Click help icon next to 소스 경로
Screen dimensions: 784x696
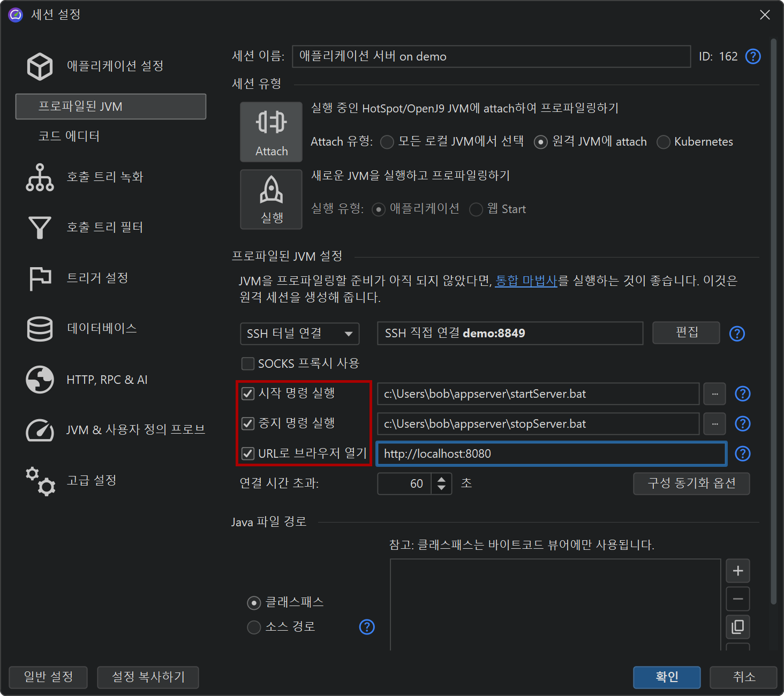tap(367, 627)
